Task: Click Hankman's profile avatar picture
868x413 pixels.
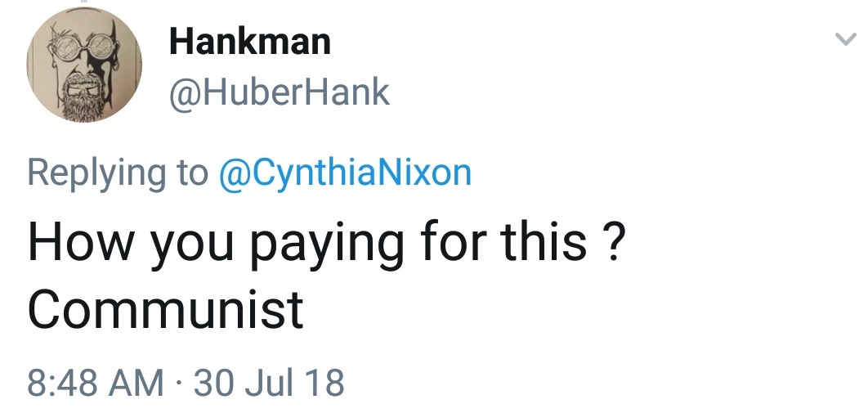Action: pos(84,65)
